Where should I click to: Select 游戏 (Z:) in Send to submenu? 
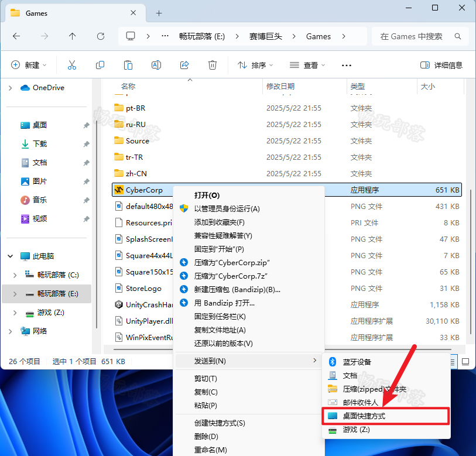(x=386, y=430)
